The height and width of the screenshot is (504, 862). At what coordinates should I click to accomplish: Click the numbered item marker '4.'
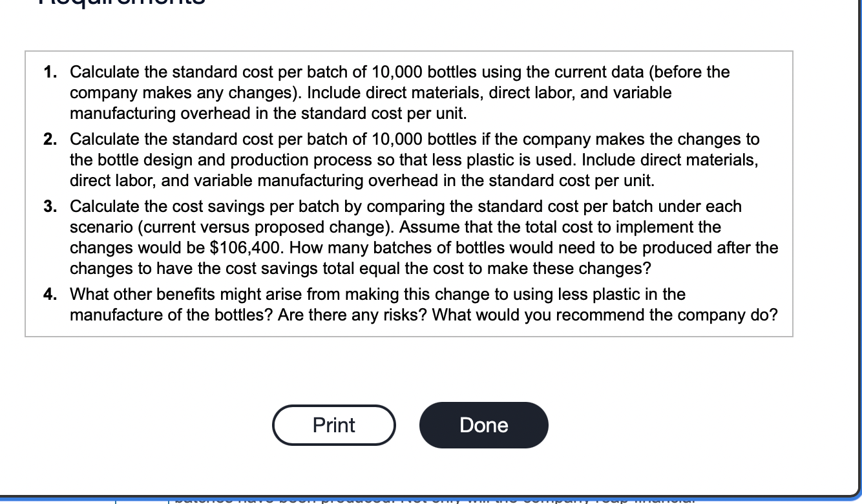[x=48, y=294]
